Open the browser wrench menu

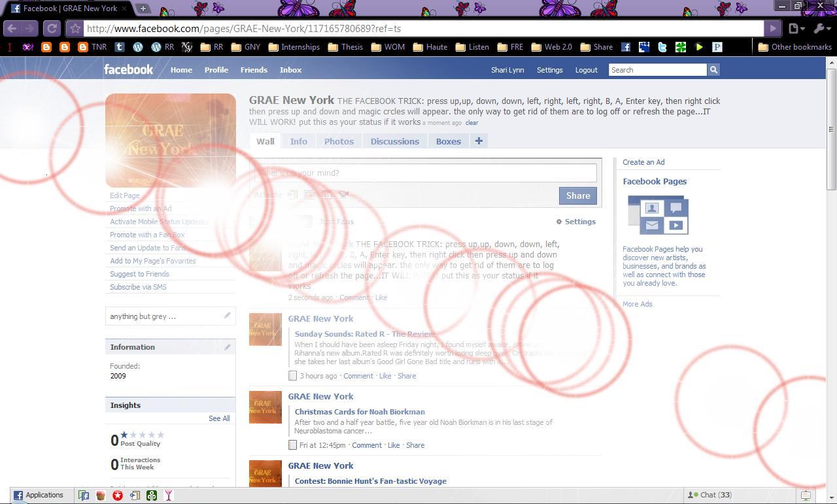[x=821, y=29]
